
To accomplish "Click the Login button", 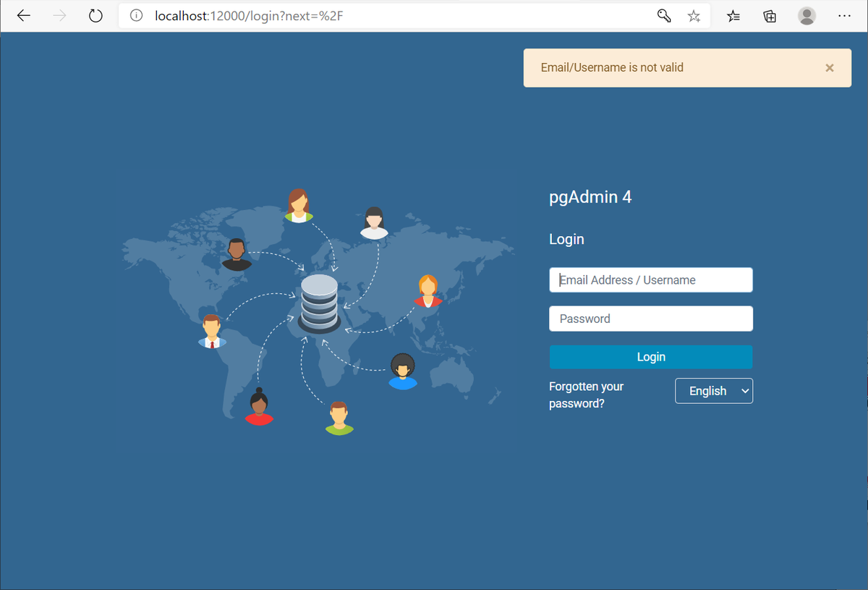I will (651, 357).
